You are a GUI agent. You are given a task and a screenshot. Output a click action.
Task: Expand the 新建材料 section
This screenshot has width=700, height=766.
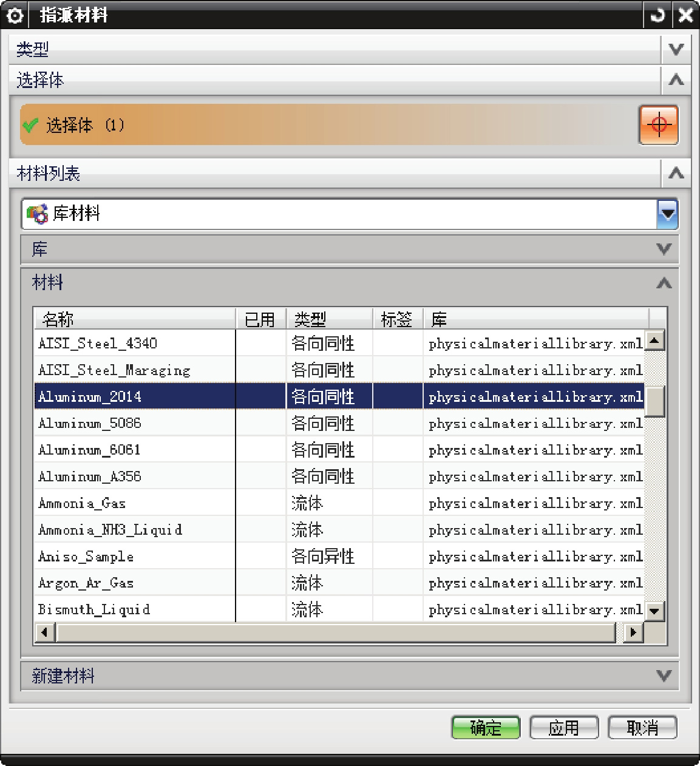pyautogui.click(x=664, y=676)
